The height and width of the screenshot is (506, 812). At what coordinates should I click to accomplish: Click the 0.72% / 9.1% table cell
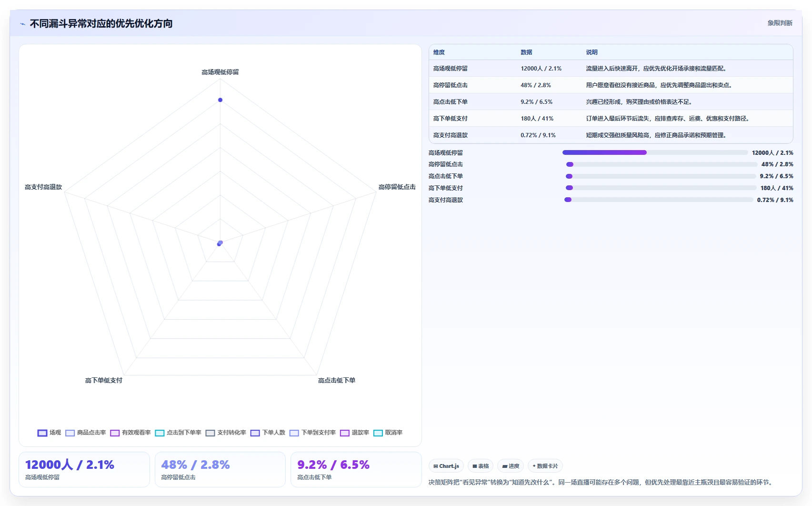click(x=538, y=135)
